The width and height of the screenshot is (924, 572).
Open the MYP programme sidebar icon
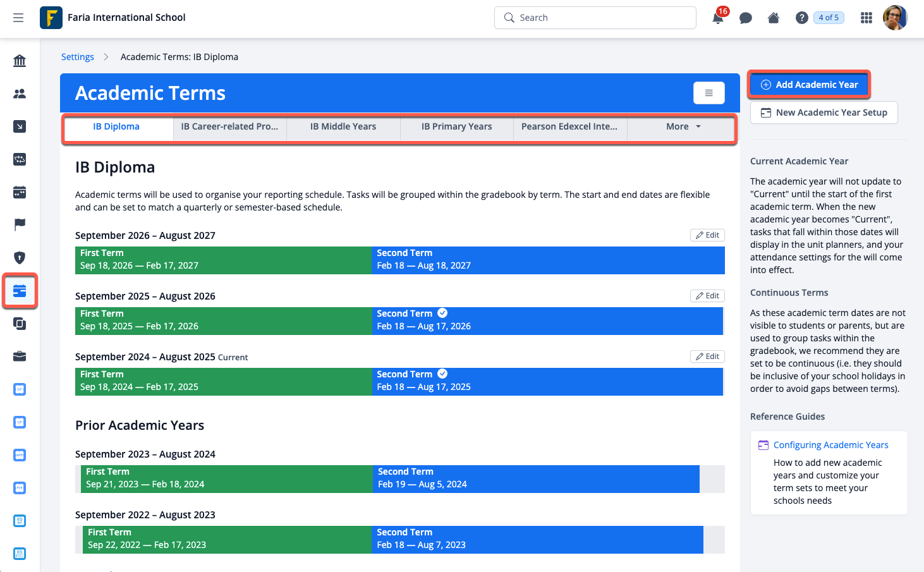[x=20, y=455]
